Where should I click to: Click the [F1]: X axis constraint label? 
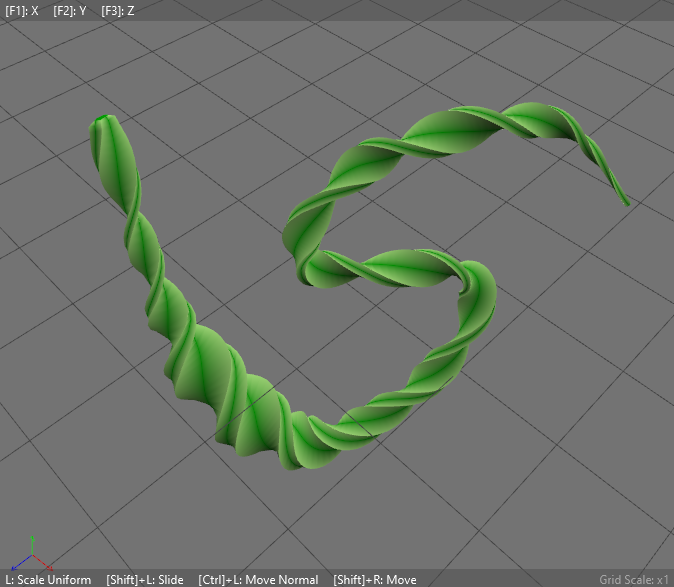(x=22, y=11)
